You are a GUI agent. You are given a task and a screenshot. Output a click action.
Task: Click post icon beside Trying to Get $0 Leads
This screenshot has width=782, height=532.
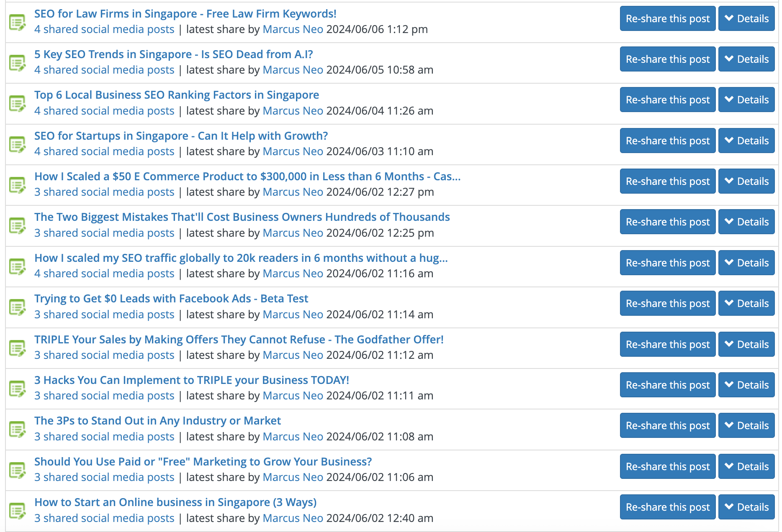pos(18,307)
